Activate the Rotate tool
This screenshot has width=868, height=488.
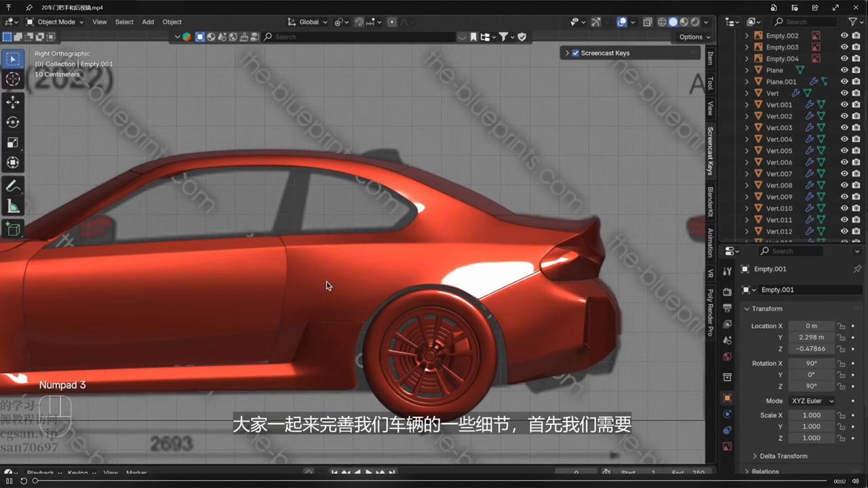pyautogui.click(x=13, y=122)
